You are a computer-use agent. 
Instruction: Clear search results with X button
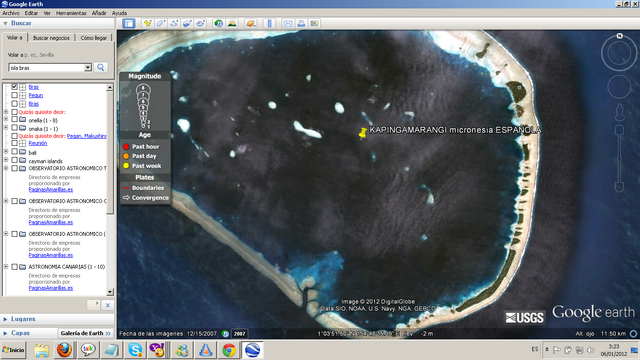107,305
